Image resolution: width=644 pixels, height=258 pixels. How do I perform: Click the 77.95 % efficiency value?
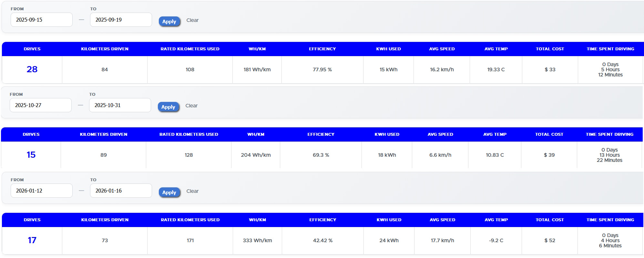click(x=322, y=70)
